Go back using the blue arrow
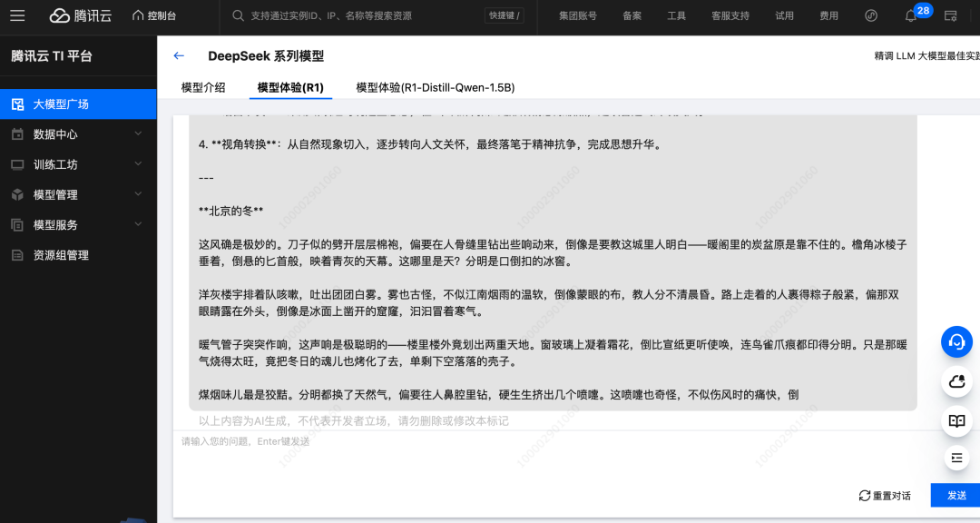 click(x=179, y=55)
